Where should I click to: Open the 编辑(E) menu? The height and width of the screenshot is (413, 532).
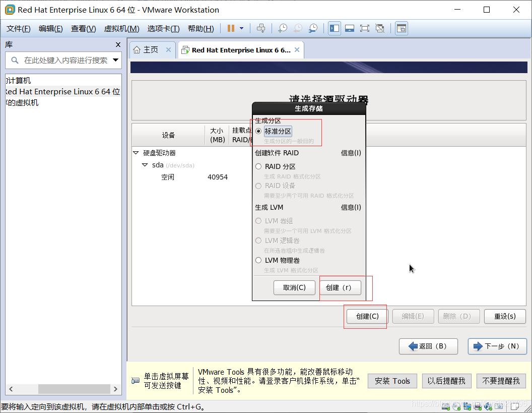pyautogui.click(x=50, y=29)
